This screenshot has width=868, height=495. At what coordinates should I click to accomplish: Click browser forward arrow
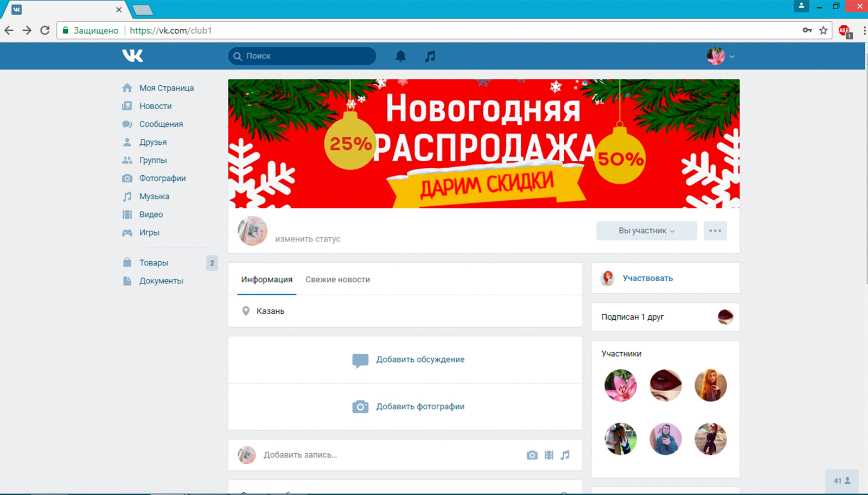[27, 30]
